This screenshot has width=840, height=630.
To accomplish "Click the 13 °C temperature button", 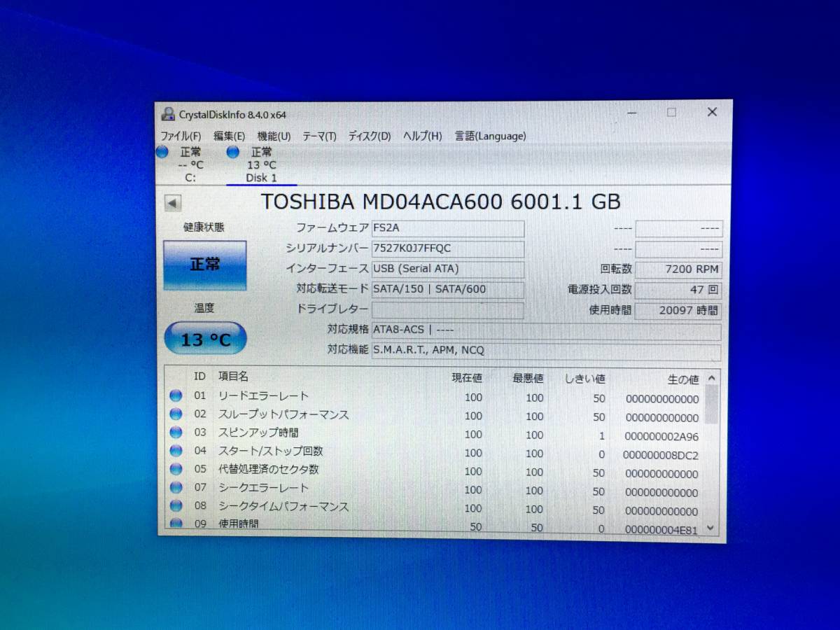I will pos(205,339).
